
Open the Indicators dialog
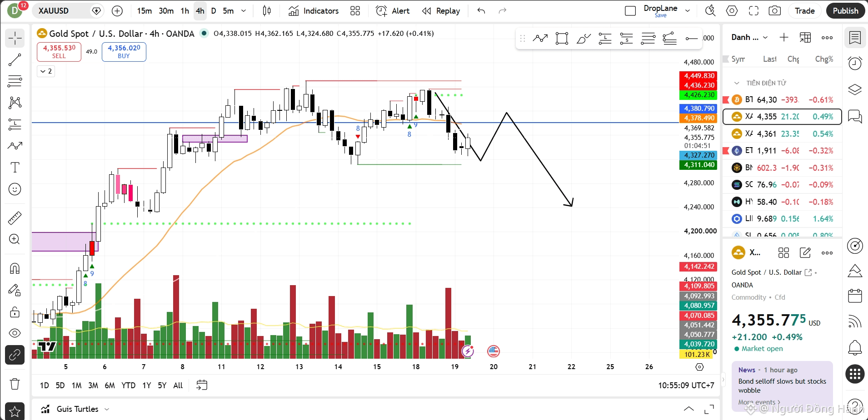314,11
